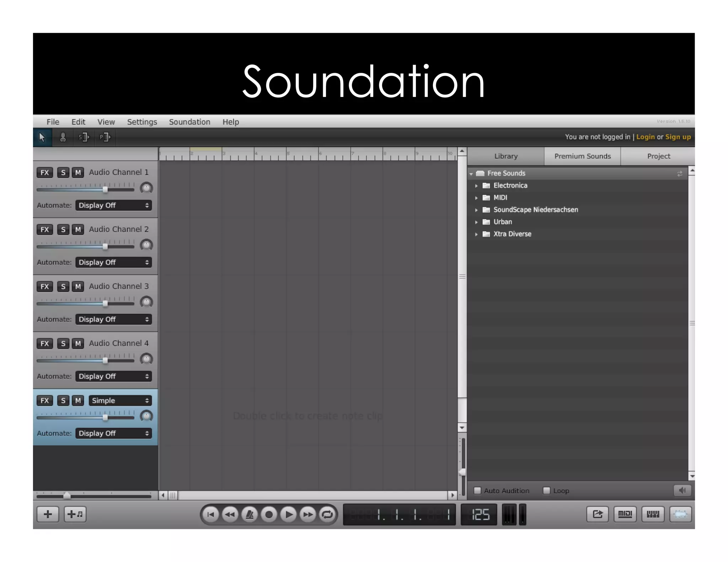Select the scissors cut tool

click(63, 137)
